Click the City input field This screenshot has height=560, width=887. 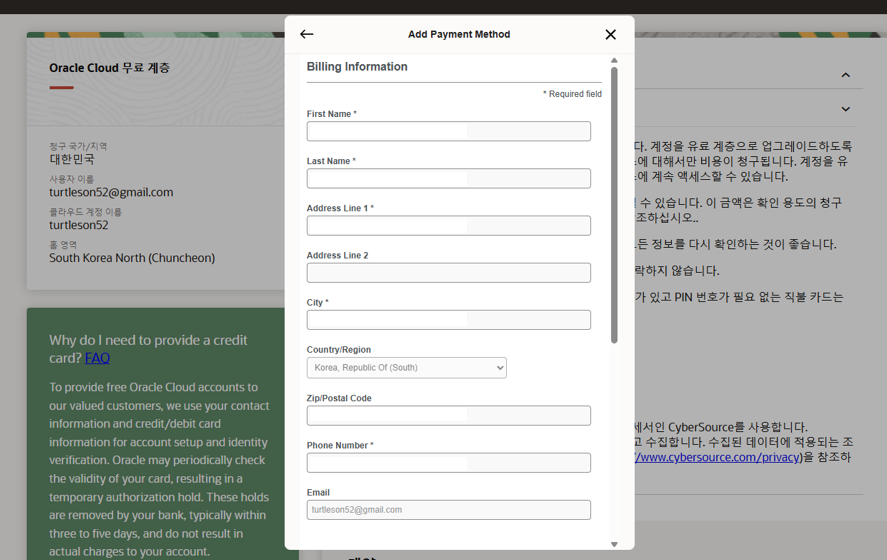coord(449,320)
